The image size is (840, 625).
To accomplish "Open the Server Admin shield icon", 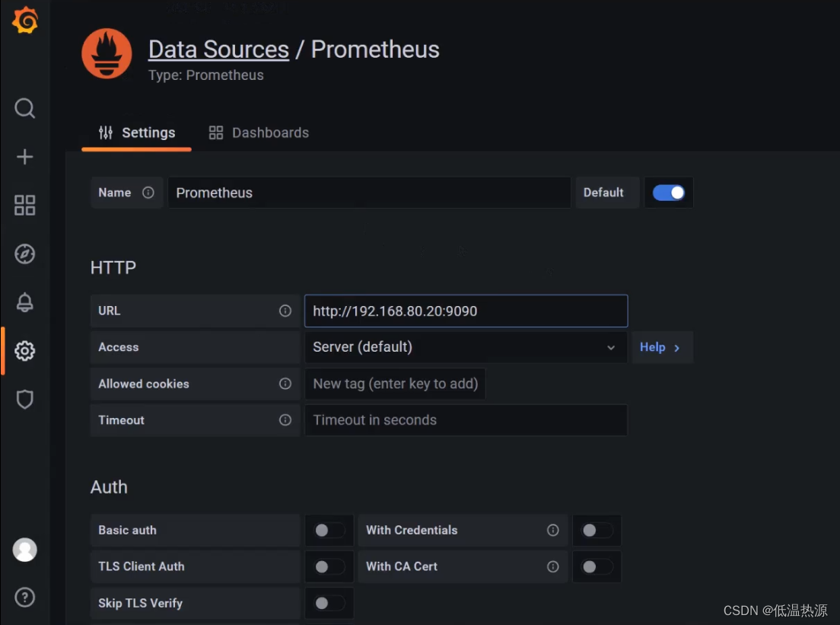I will pos(25,399).
